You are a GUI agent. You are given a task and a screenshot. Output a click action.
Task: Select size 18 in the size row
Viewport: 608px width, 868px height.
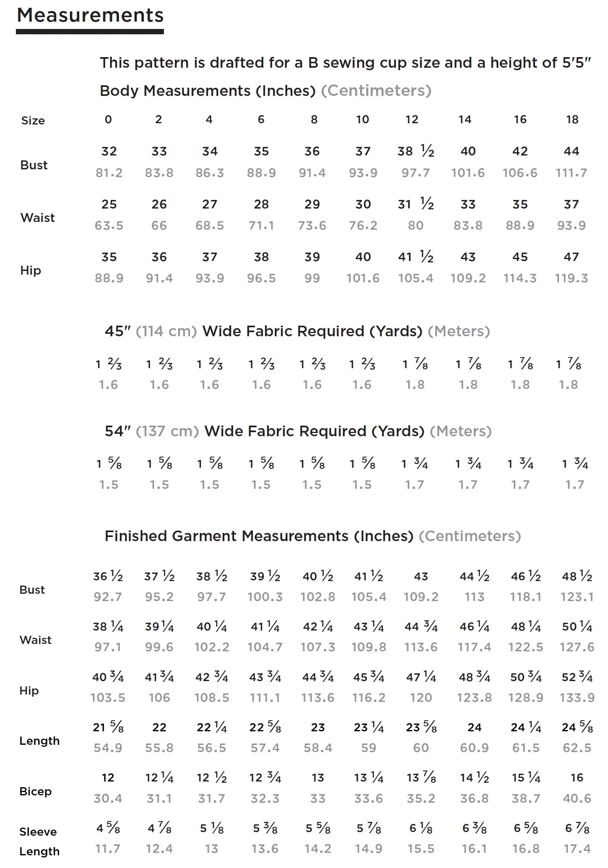tap(572, 120)
